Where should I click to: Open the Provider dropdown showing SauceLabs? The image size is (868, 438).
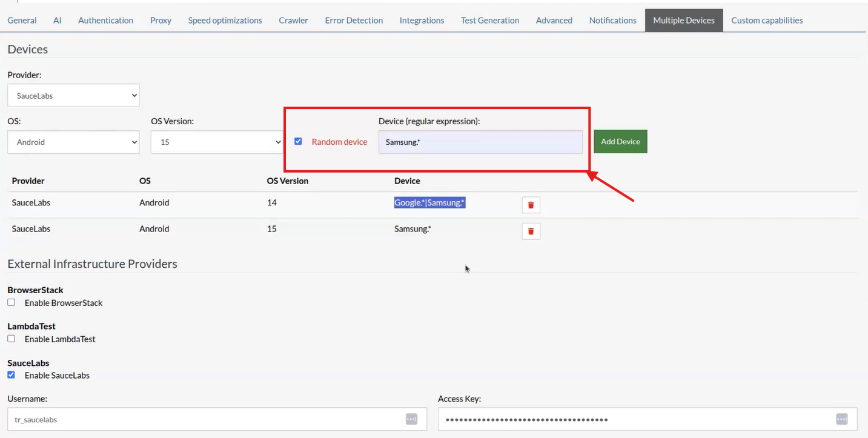[73, 95]
